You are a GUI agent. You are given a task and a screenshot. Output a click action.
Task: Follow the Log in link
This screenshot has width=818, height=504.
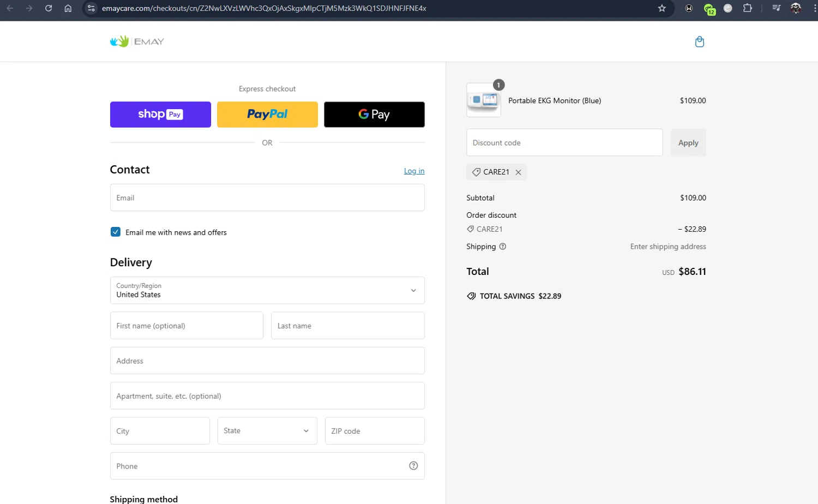pos(414,171)
